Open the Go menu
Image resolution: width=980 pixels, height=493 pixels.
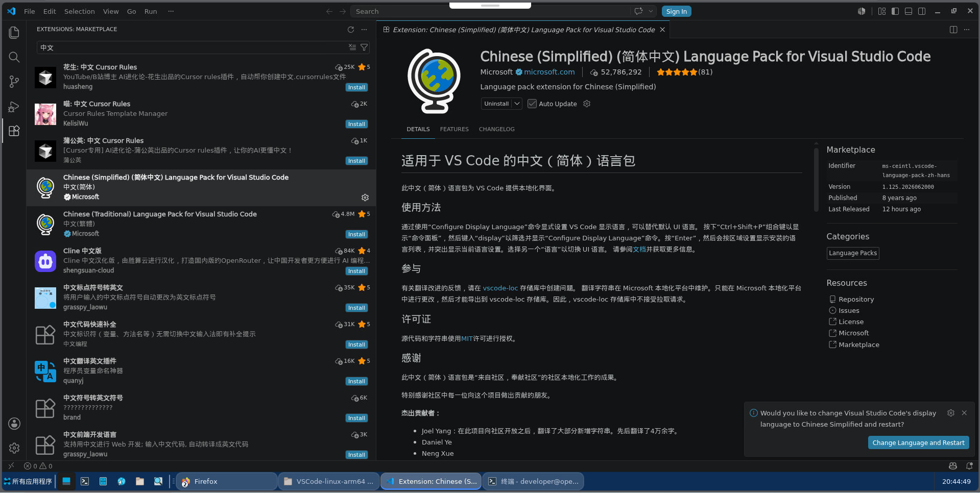(131, 11)
